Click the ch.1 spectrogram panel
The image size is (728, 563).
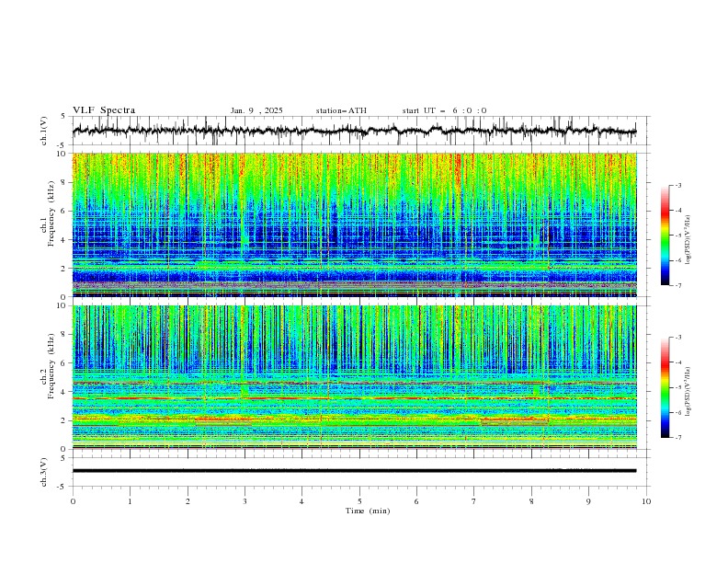355,224
